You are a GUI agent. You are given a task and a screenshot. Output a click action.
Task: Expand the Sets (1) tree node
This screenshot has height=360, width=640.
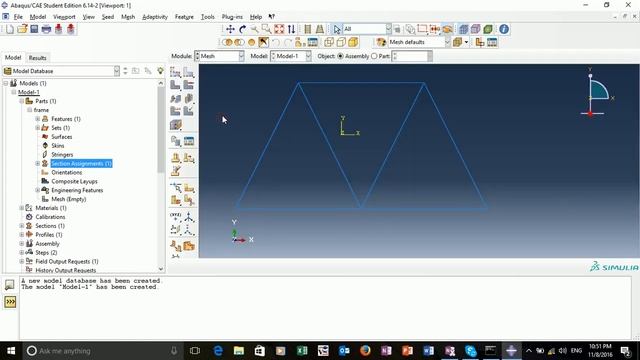click(x=38, y=128)
